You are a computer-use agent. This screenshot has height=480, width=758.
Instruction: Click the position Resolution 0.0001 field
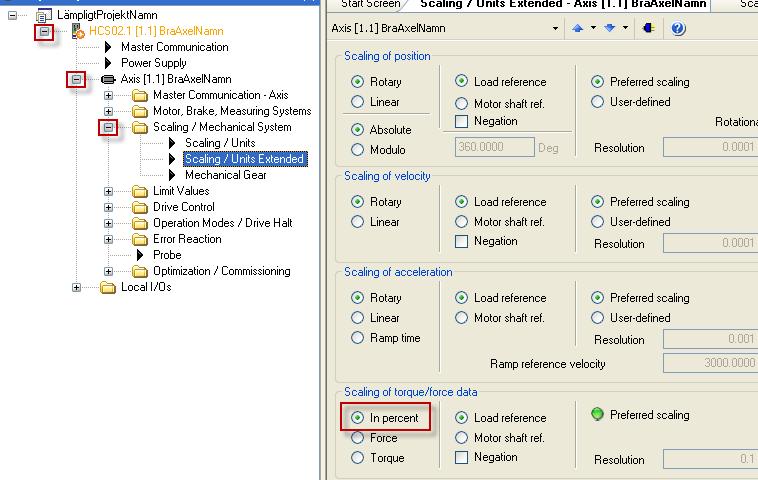[711, 147]
